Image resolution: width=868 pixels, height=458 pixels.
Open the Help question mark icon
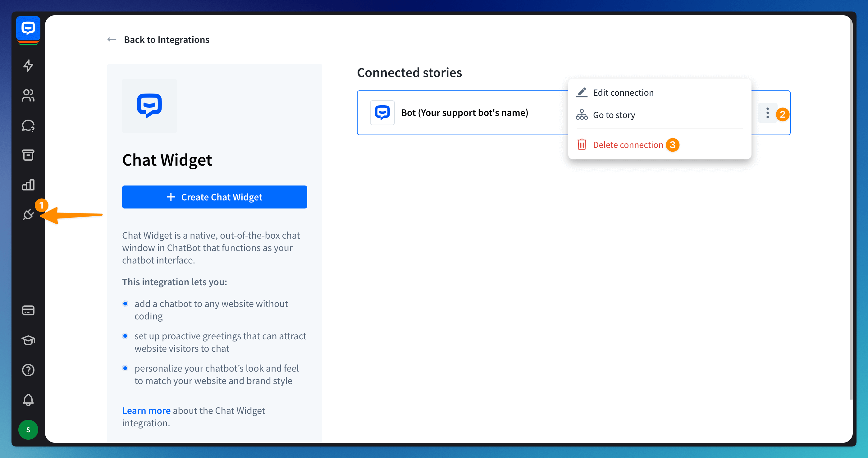pyautogui.click(x=28, y=370)
